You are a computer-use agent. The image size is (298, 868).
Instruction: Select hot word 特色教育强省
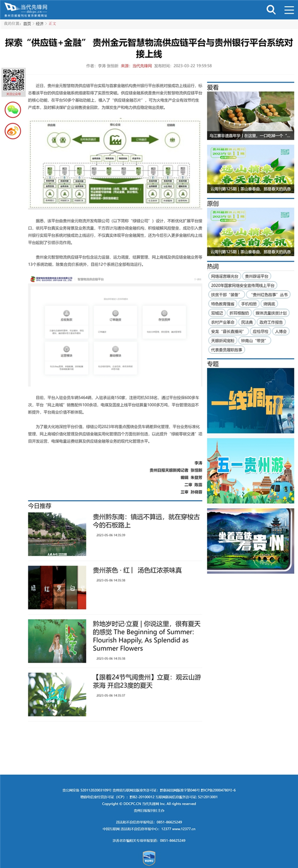coord(223,304)
